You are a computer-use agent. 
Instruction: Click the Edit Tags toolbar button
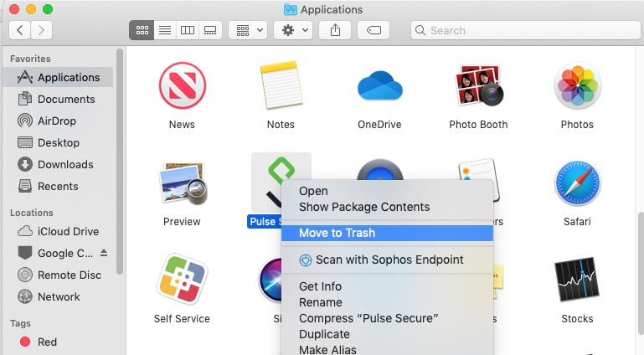click(x=374, y=30)
